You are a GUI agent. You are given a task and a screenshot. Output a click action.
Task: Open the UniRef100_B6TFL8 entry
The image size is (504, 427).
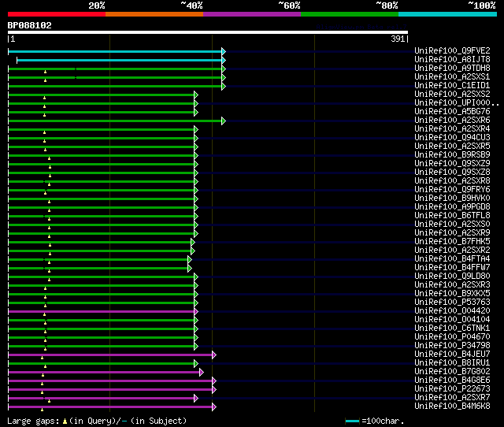[452, 216]
